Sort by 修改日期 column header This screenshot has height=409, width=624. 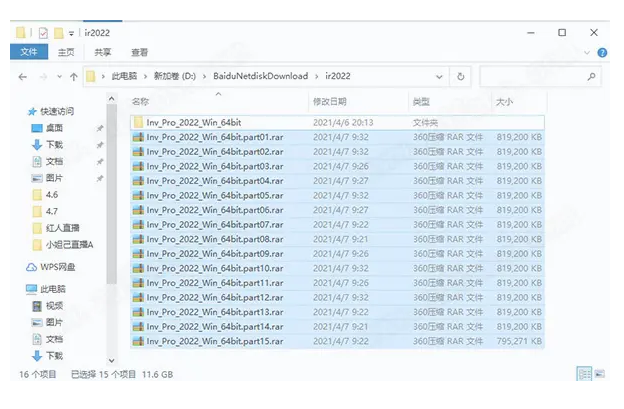coord(330,101)
